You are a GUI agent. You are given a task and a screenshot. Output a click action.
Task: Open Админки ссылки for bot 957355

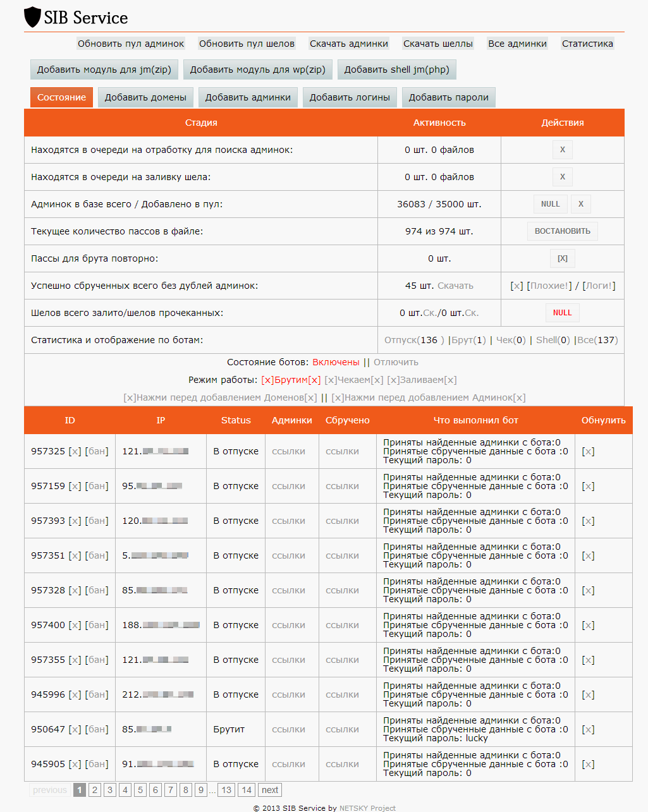(288, 660)
